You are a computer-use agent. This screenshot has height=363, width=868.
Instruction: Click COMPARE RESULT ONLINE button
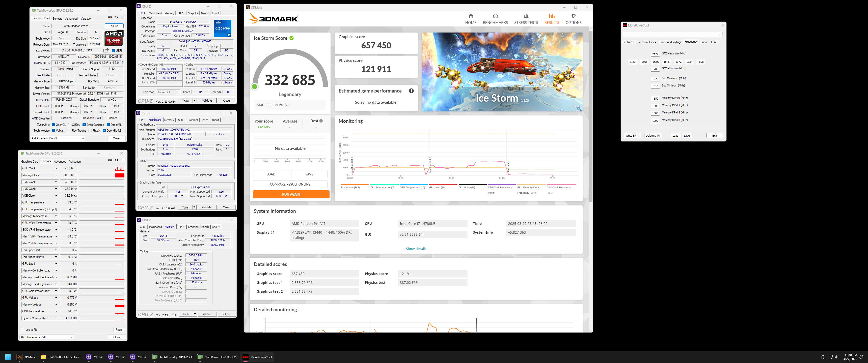(x=290, y=184)
